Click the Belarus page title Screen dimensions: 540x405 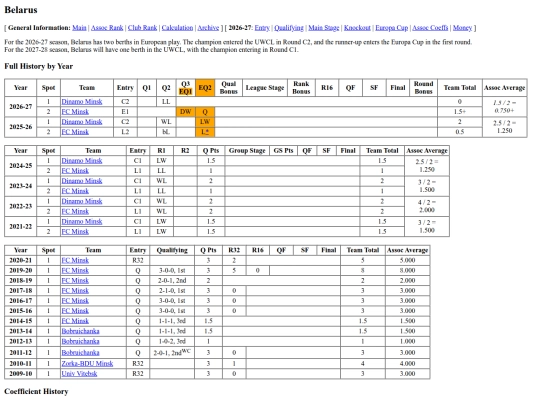(21, 10)
